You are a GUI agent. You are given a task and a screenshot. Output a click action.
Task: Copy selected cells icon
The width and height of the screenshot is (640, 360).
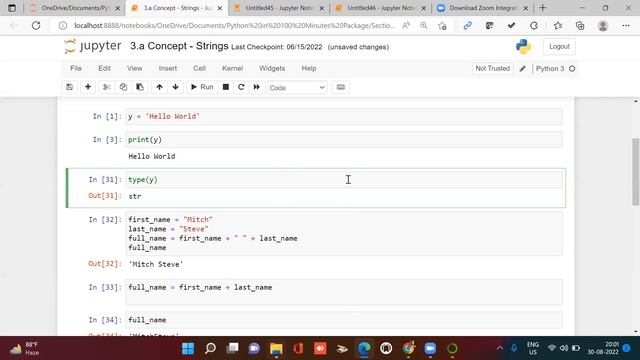point(123,87)
